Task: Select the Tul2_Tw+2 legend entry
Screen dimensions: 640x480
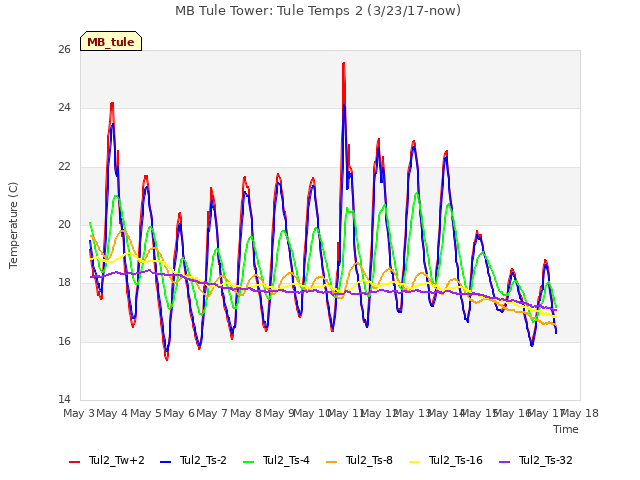Action: [107, 460]
